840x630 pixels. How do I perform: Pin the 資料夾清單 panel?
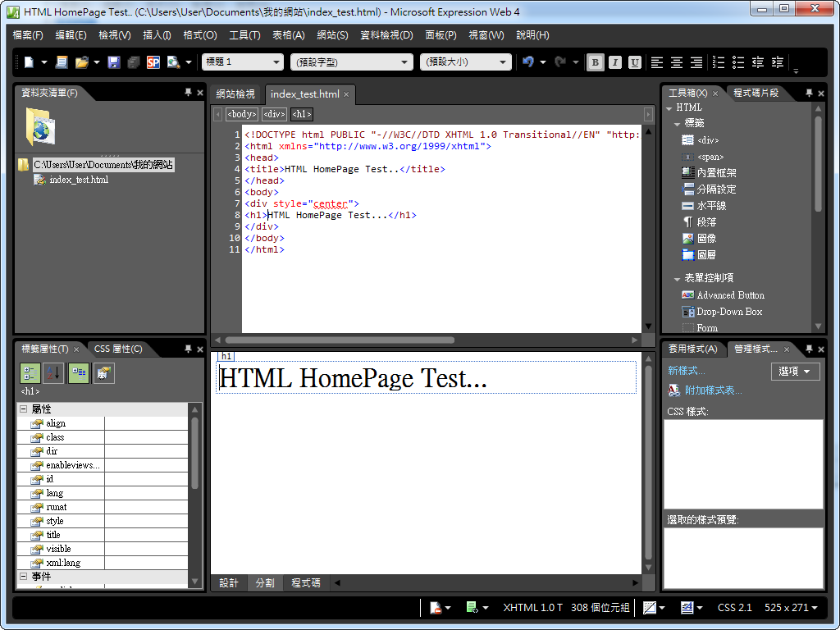[188, 93]
